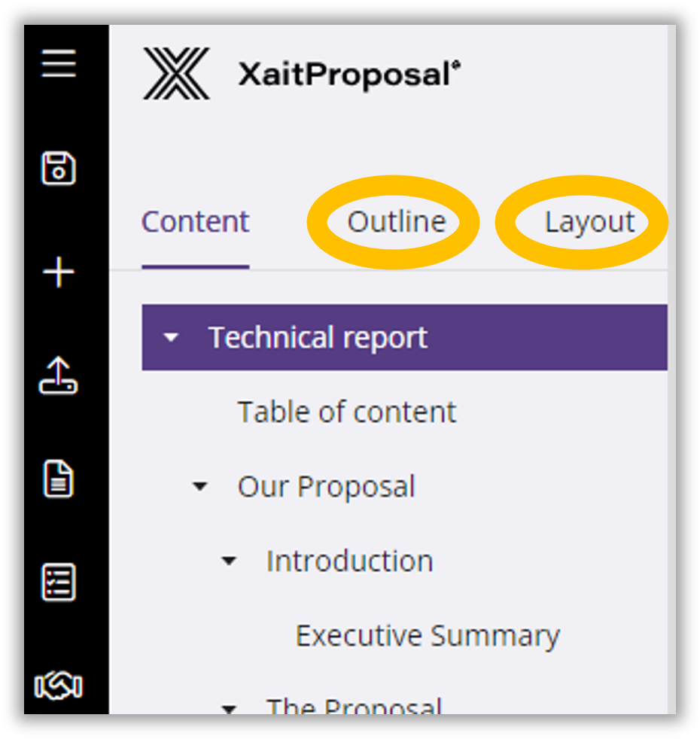Viewport: 700px width, 739px height.
Task: Switch to the Content tab
Action: 195,222
